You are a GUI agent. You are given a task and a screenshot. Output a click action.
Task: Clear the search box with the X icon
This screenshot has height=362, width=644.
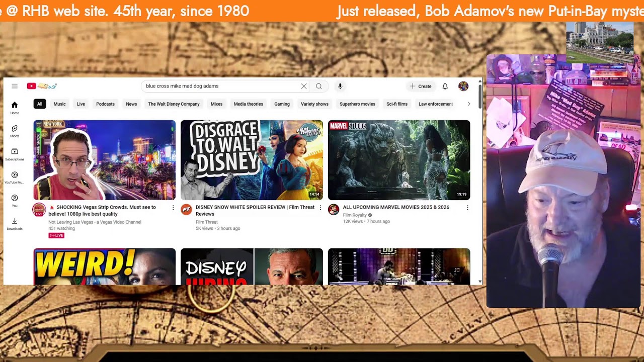pos(304,86)
